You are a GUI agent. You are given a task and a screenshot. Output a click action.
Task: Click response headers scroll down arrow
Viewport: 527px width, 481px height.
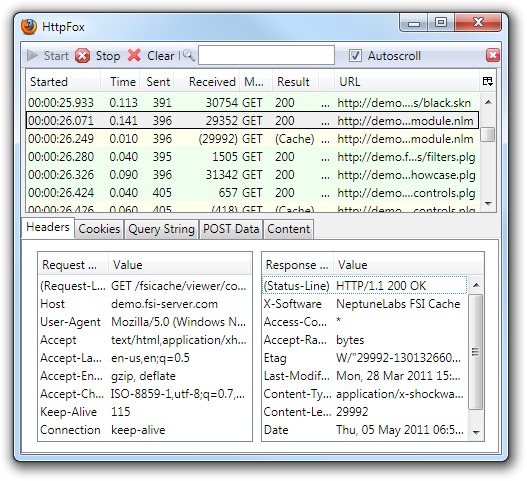pyautogui.click(x=476, y=432)
